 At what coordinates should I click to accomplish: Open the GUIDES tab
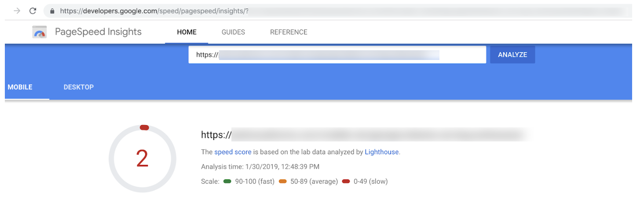pos(233,32)
